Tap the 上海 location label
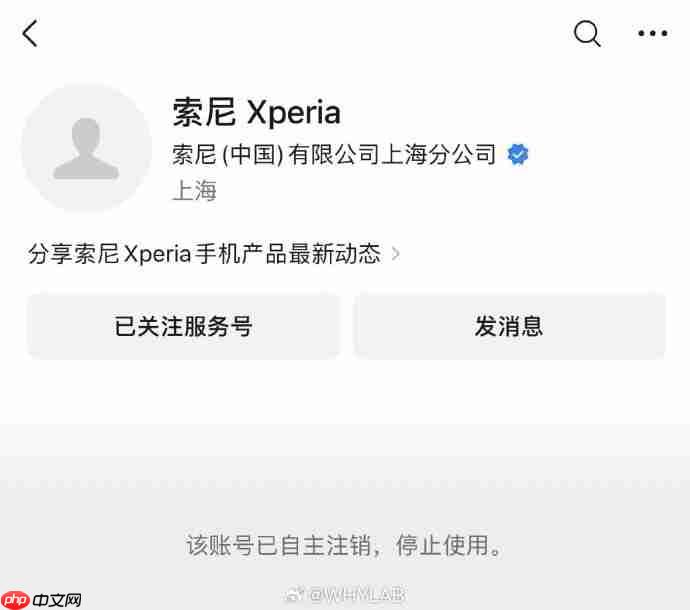The height and width of the screenshot is (610, 690). [194, 191]
